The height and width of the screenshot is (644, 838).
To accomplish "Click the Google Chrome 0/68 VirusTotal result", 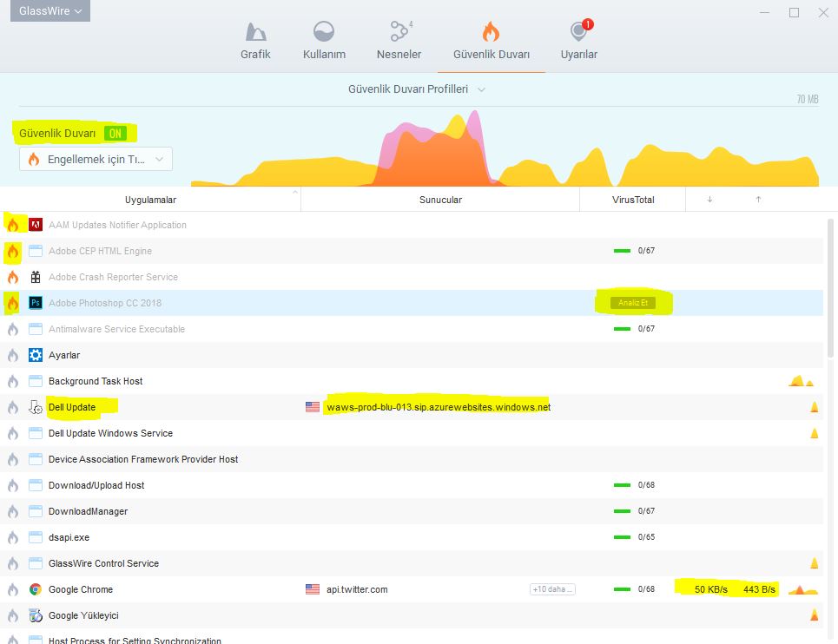I will tap(635, 589).
